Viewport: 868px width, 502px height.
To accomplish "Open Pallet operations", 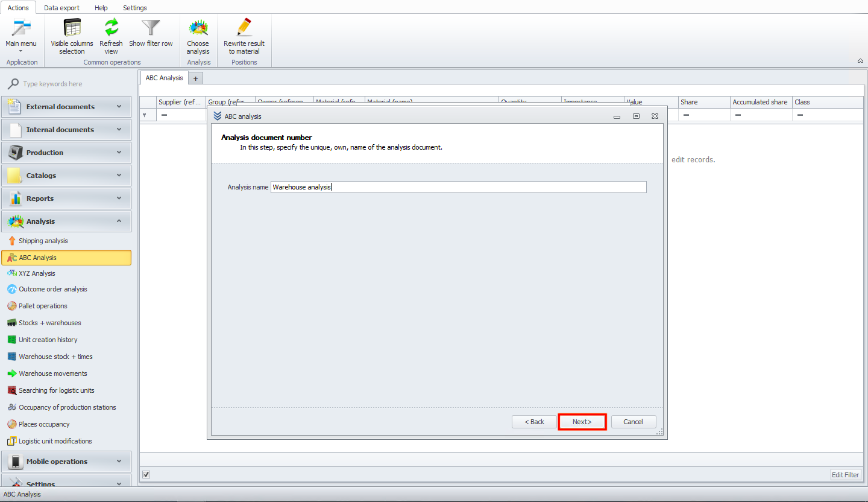I will [43, 306].
